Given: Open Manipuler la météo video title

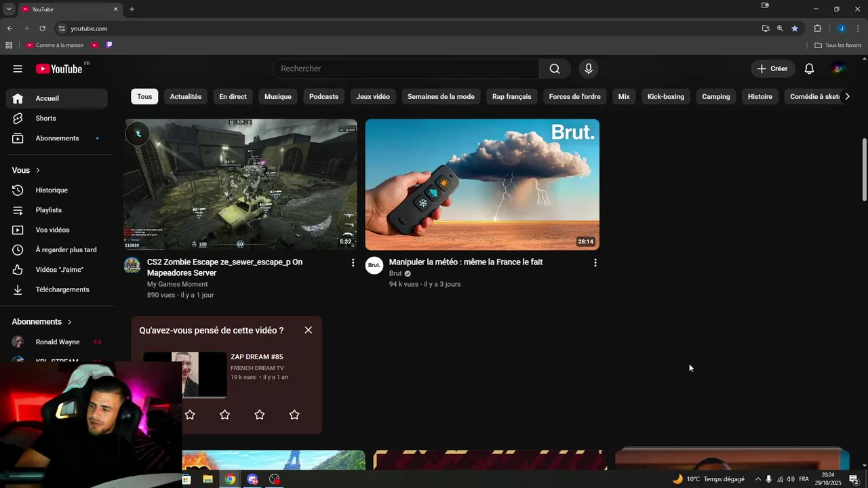Looking at the screenshot, I should click(466, 262).
